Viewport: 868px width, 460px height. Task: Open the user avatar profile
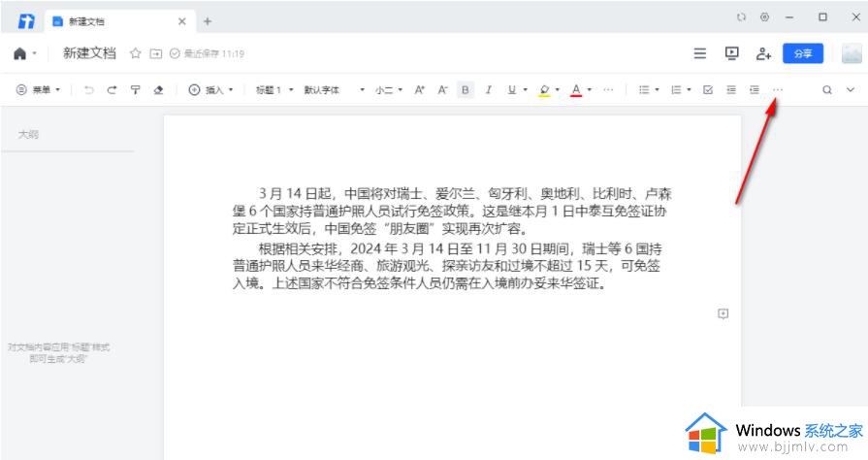pyautogui.click(x=852, y=53)
